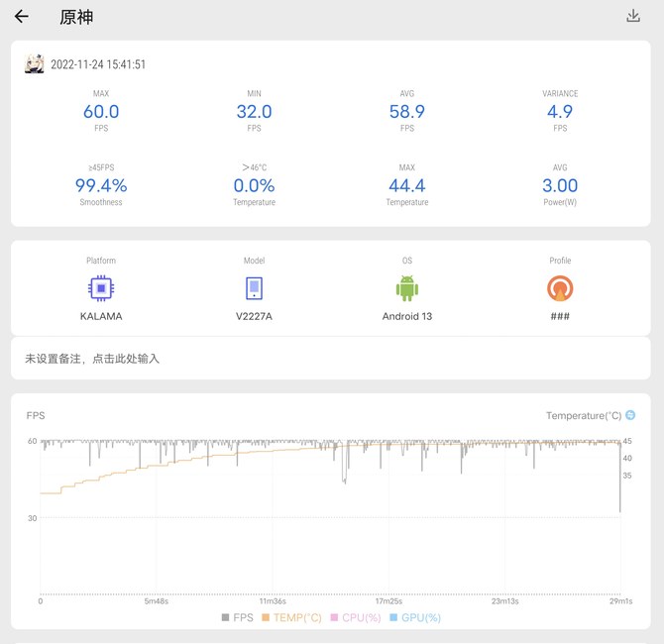Tap the ### profile label
This screenshot has width=664, height=644.
click(560, 316)
